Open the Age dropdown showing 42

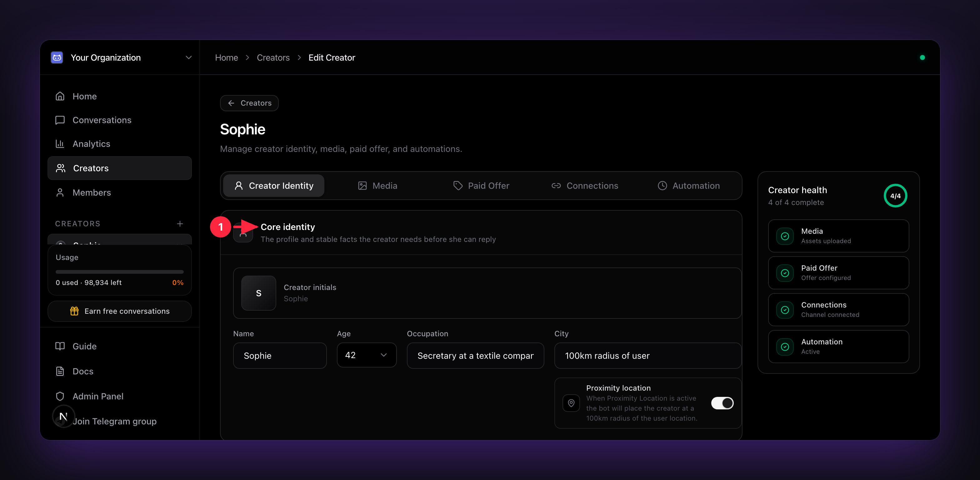[367, 355]
